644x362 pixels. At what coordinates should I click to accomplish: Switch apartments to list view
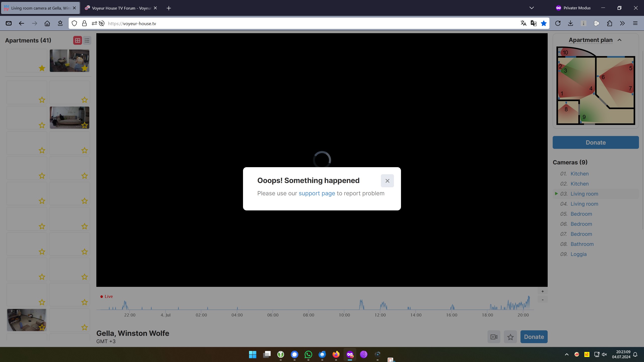(x=87, y=40)
